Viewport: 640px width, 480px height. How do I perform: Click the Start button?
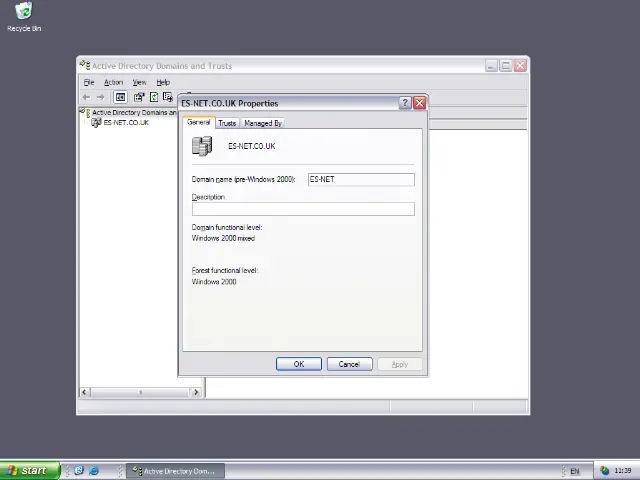tap(30, 471)
